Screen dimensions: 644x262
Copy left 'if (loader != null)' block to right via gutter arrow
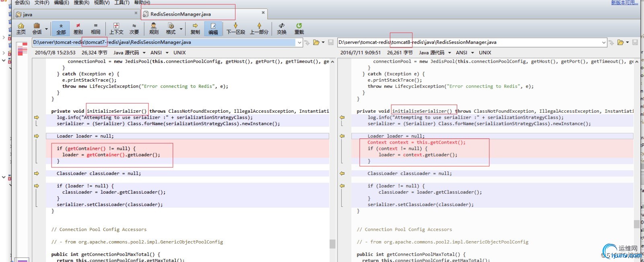pyautogui.click(x=37, y=186)
